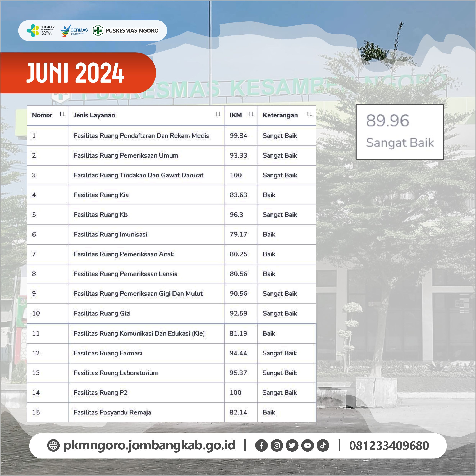
Task: Select Fasilitas Ruang Tindakan Dan Gawat Darurat
Action: (139, 175)
